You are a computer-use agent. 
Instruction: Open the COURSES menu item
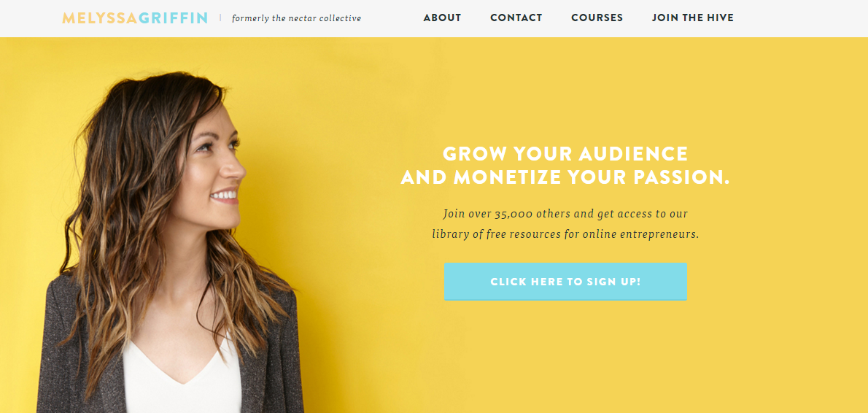597,18
